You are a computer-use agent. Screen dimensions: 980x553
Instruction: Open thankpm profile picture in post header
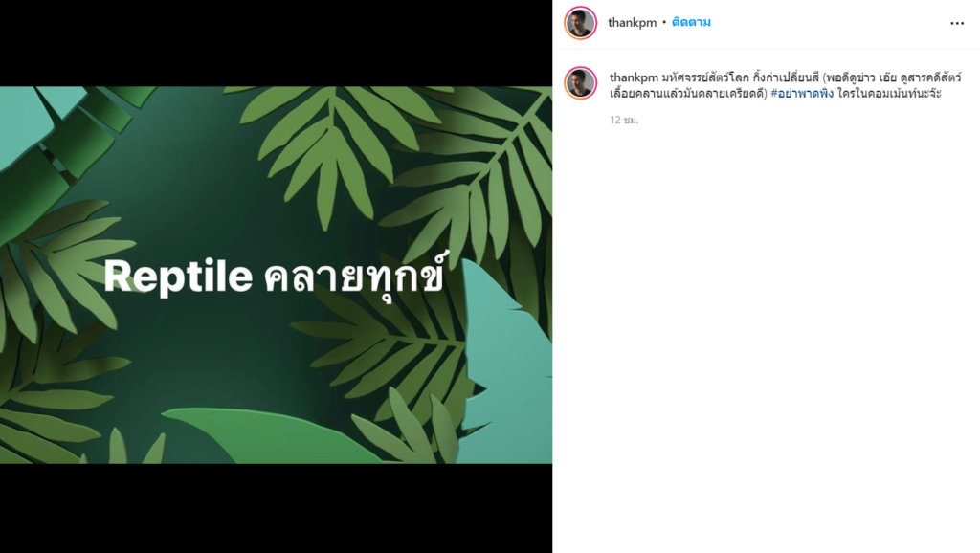[x=581, y=23]
